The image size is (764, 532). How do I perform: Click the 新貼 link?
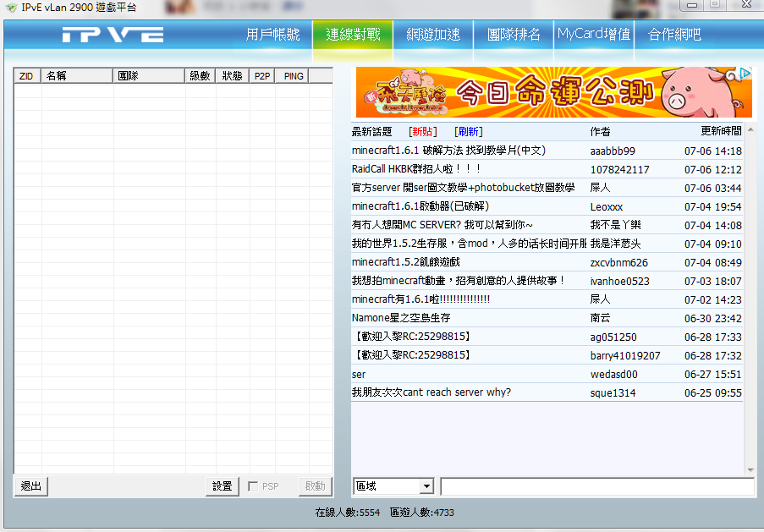click(422, 132)
